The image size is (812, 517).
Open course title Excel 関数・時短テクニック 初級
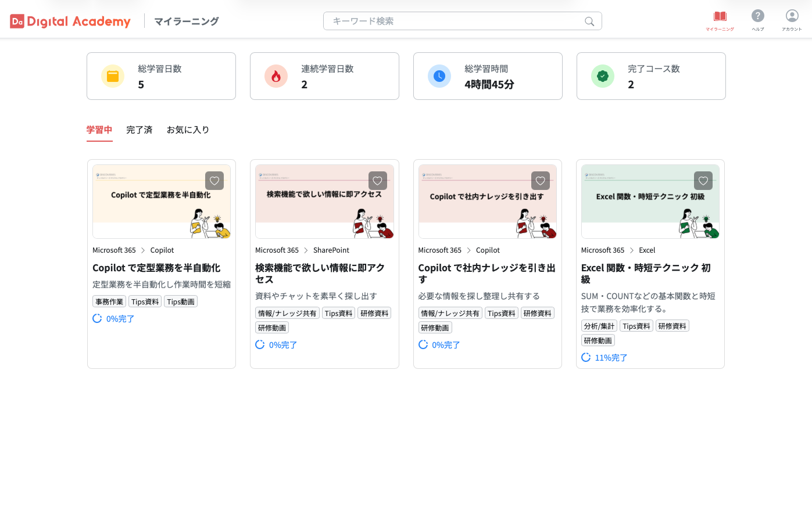tap(646, 274)
